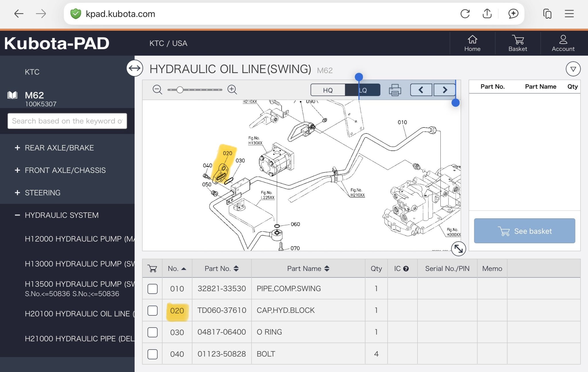Go to the previous figure arrow
588x372 pixels.
(421, 90)
